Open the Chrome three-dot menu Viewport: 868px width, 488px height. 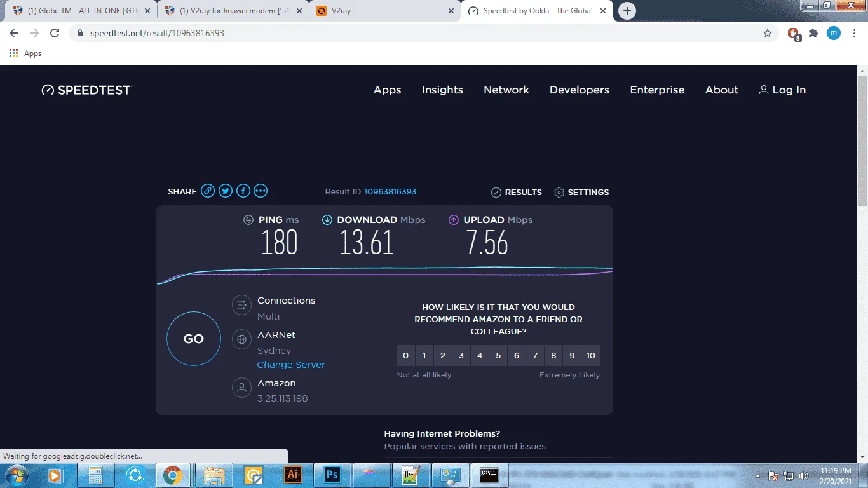(x=853, y=33)
